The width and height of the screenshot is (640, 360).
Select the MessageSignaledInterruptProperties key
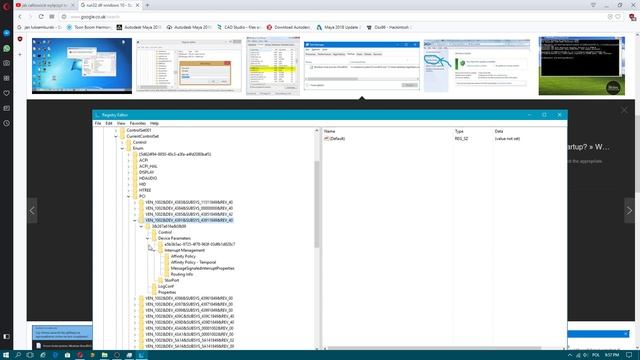202,268
